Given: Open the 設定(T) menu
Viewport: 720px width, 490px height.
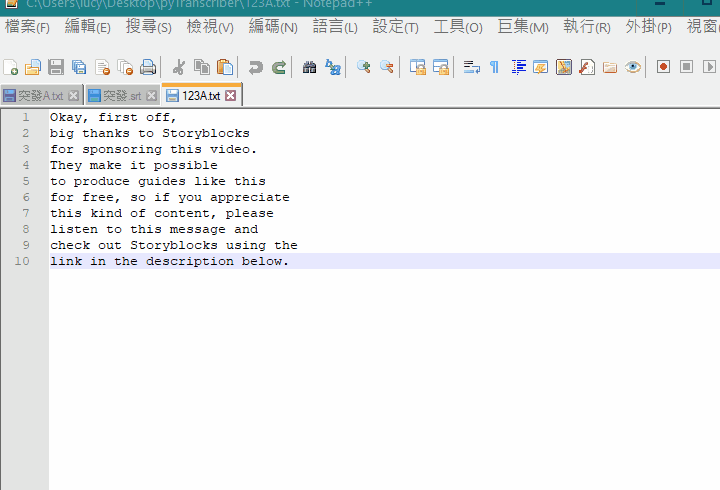Looking at the screenshot, I should tap(395, 27).
